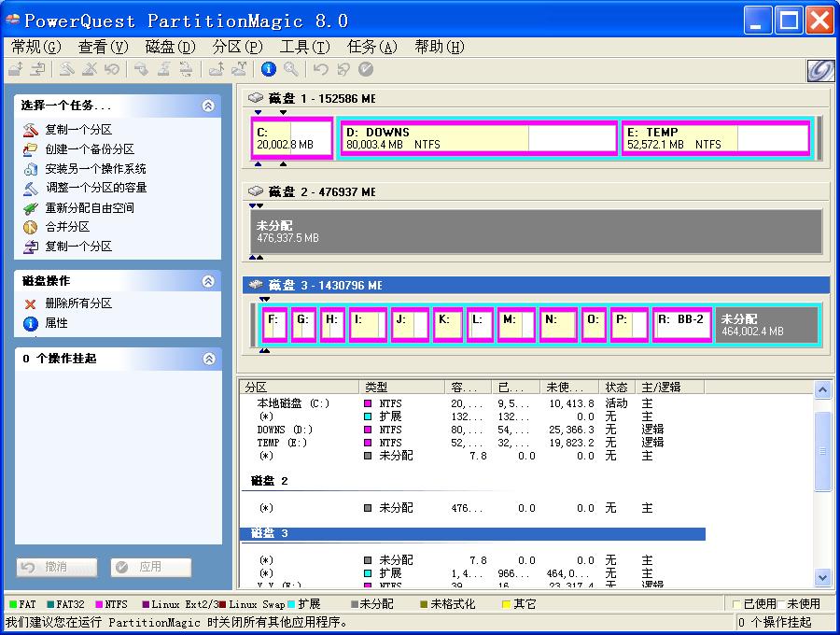
Task: Click the discard all changes toolbar icon
Action: [343, 69]
